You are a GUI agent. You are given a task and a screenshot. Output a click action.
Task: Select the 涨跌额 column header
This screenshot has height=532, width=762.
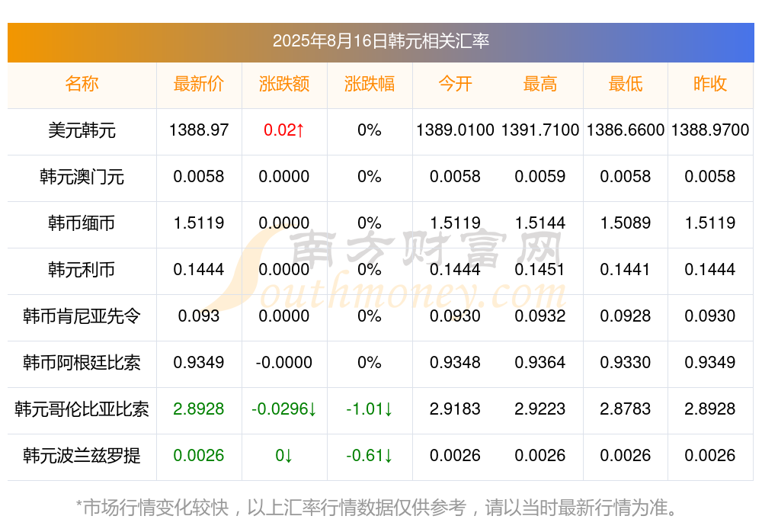click(283, 84)
